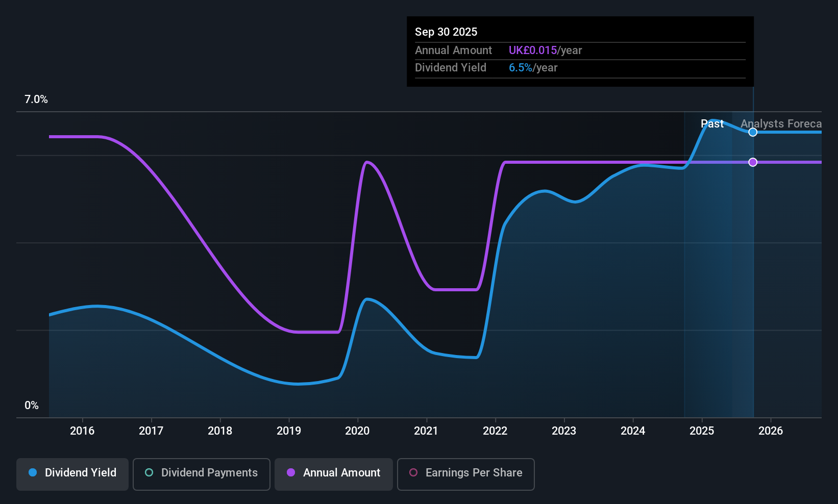Viewport: 838px width, 504px height.
Task: Show the Earnings Per Share series
Action: point(466,474)
